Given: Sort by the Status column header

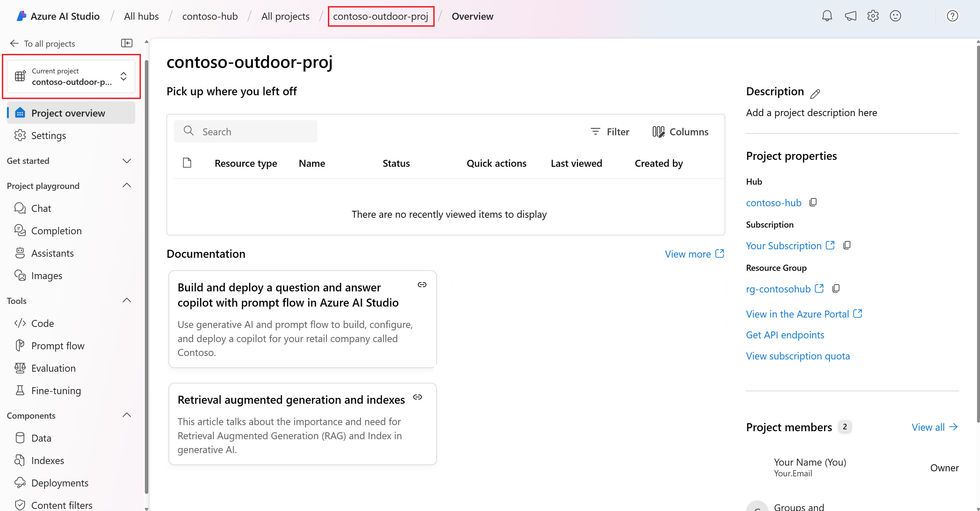Looking at the screenshot, I should pos(396,163).
